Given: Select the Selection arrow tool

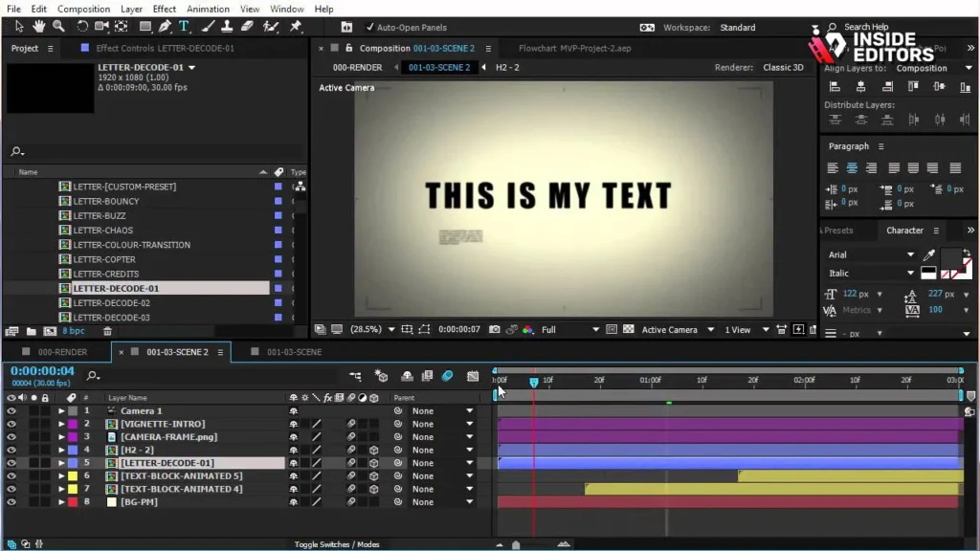Looking at the screenshot, I should [x=19, y=26].
